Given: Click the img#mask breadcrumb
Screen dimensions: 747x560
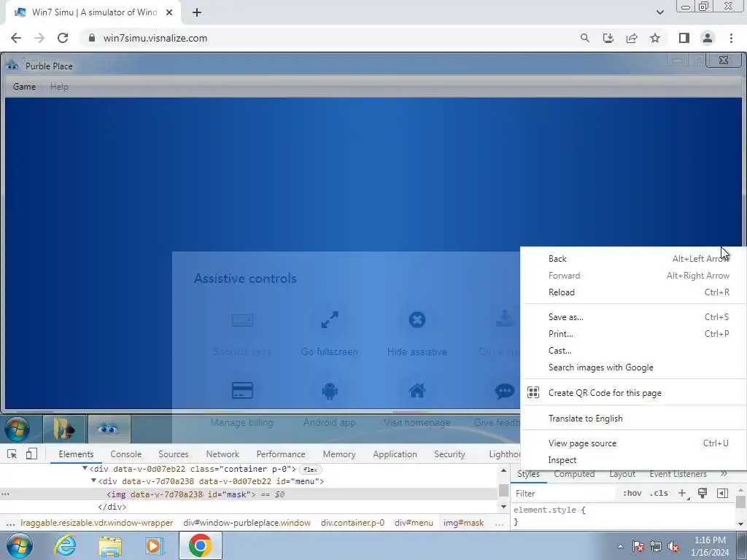Looking at the screenshot, I should [x=463, y=523].
